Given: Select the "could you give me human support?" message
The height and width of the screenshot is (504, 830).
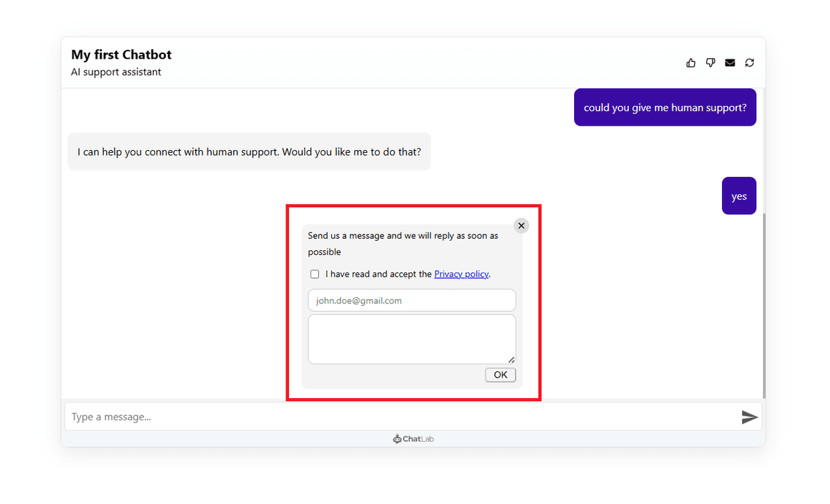Looking at the screenshot, I should (x=665, y=108).
